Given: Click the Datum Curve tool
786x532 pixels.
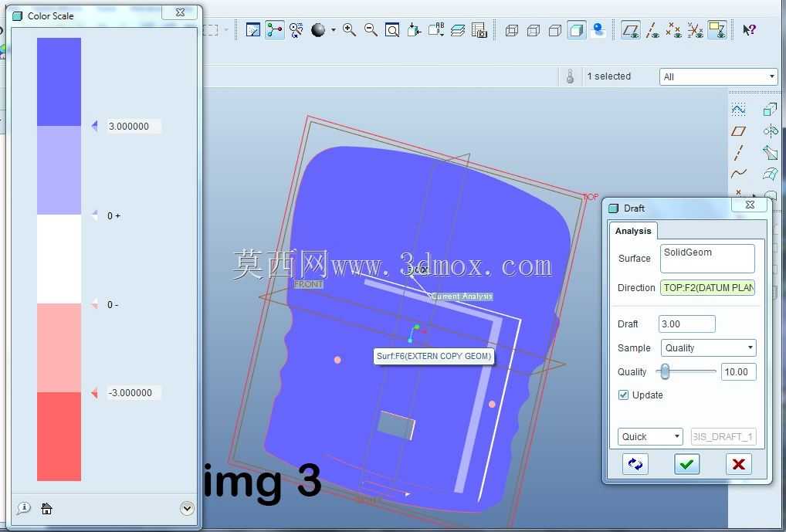Looking at the screenshot, I should pos(738,174).
